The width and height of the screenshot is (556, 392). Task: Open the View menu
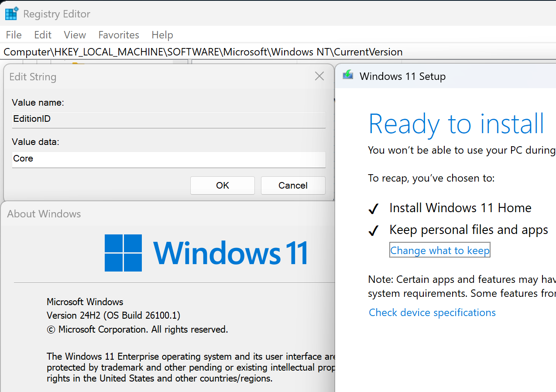(x=75, y=35)
